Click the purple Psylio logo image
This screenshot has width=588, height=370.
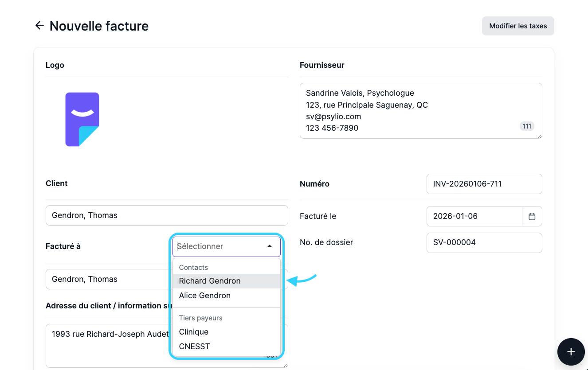click(82, 119)
